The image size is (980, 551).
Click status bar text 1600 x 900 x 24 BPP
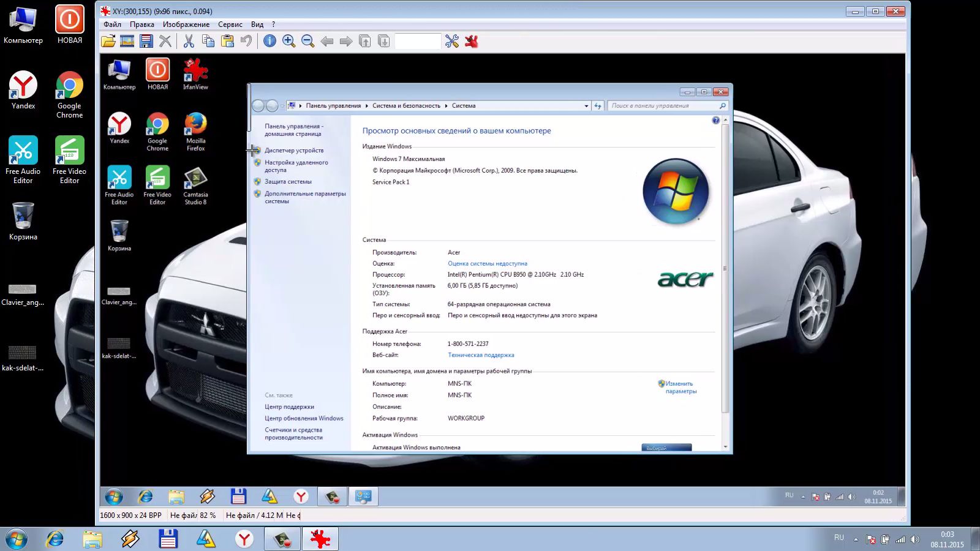130,515
